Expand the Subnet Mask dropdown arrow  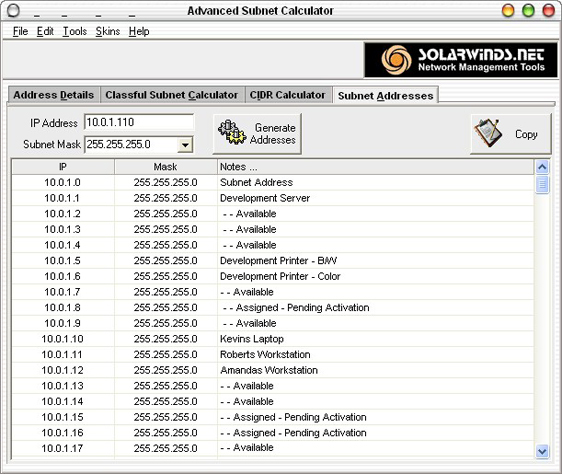point(185,145)
